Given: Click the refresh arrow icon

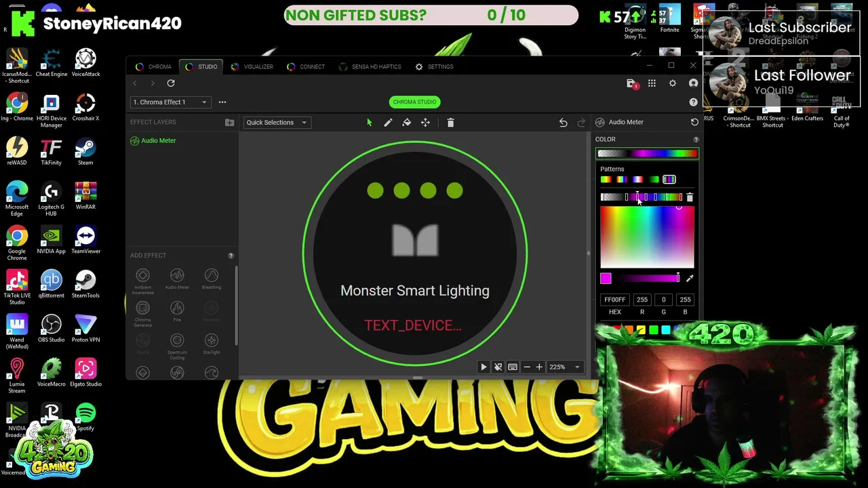Looking at the screenshot, I should click(x=171, y=83).
